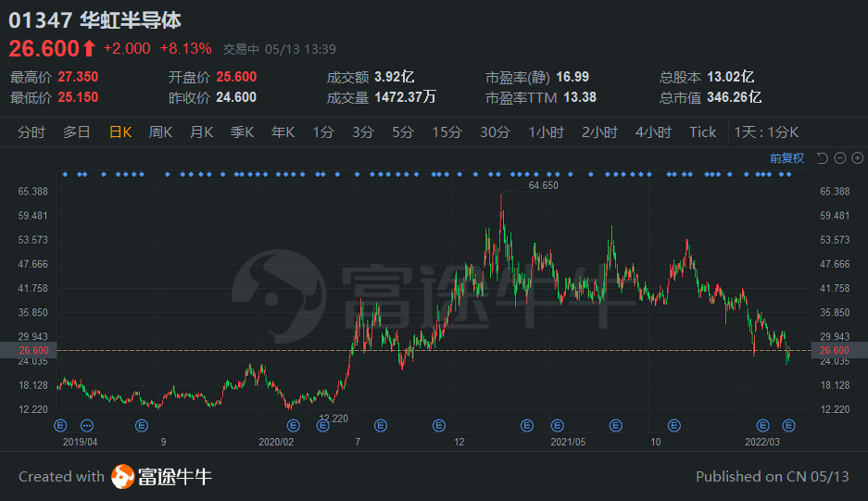Click the 成交额 value 3.92亿
Image resolution: width=868 pixels, height=501 pixels.
[x=394, y=77]
